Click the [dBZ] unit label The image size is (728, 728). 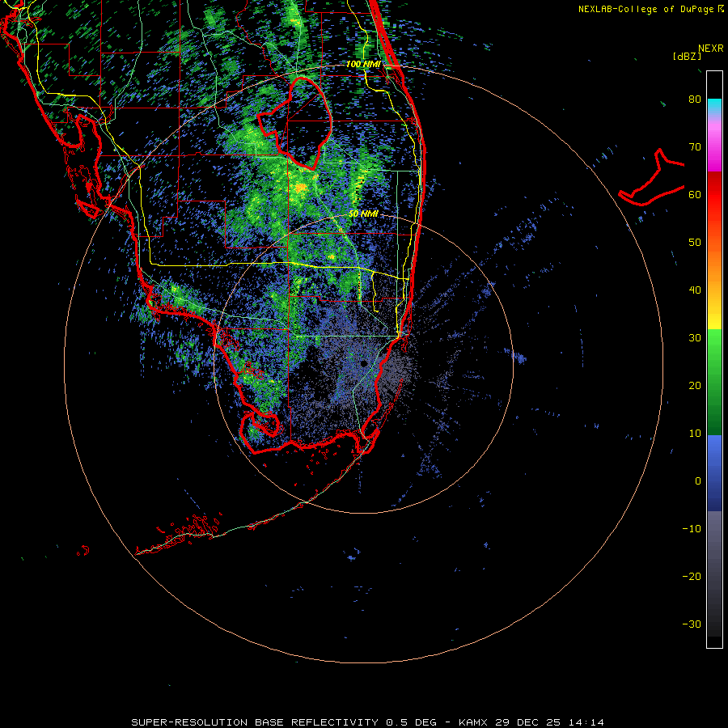687,56
